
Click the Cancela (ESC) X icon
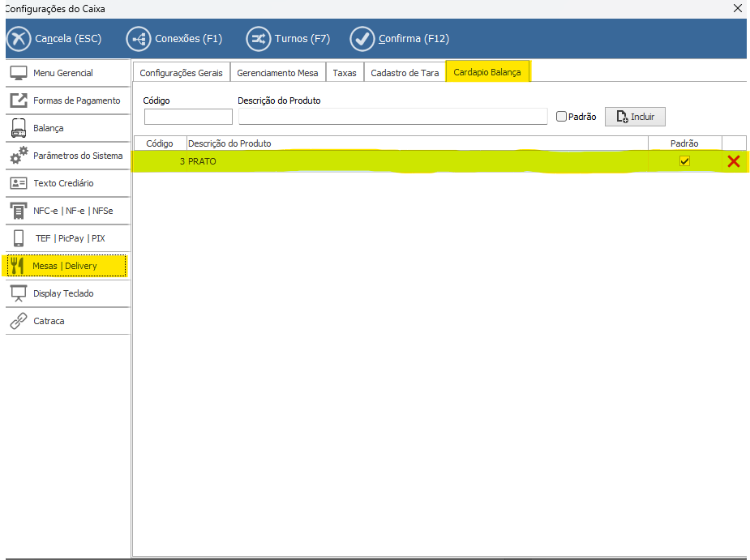pyautogui.click(x=19, y=39)
